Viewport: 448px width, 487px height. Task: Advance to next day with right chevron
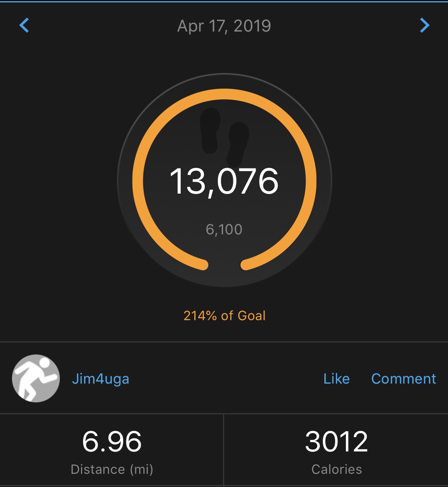pyautogui.click(x=424, y=26)
